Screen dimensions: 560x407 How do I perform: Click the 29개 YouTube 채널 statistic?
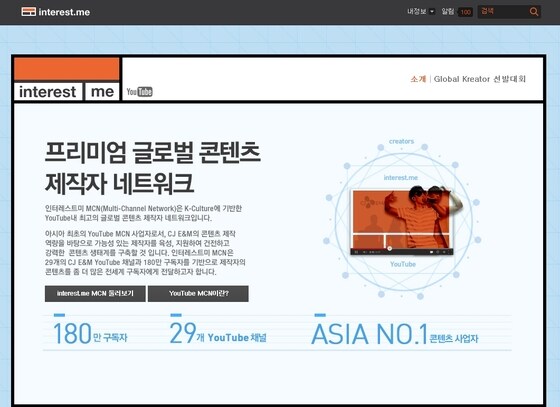click(218, 333)
